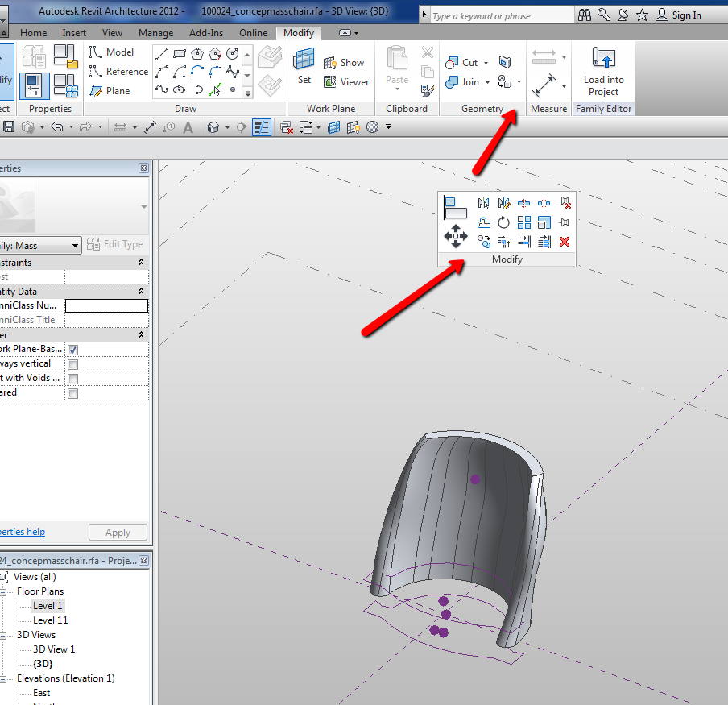The image size is (728, 705).
Task: Enable the Always vertical checkbox
Action: tap(73, 364)
